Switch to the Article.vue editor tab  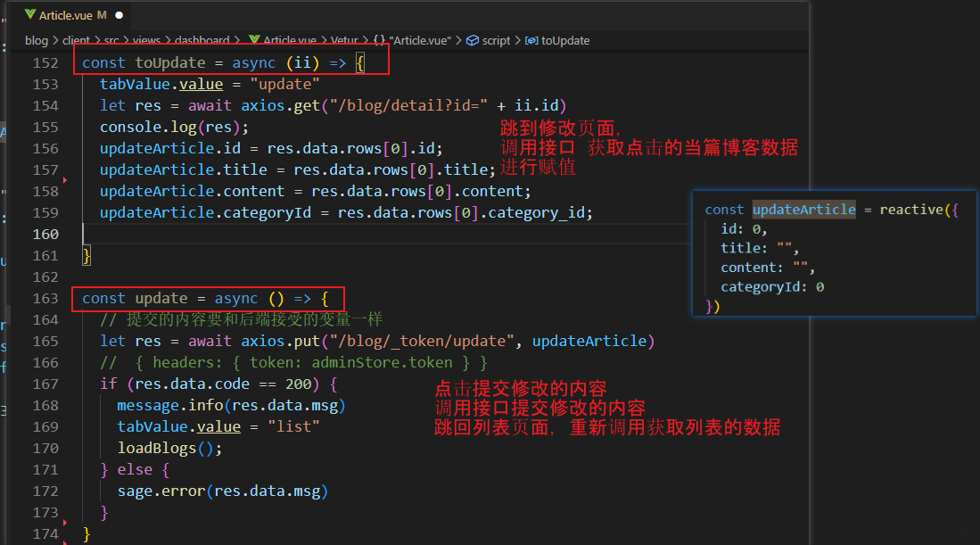coord(67,15)
